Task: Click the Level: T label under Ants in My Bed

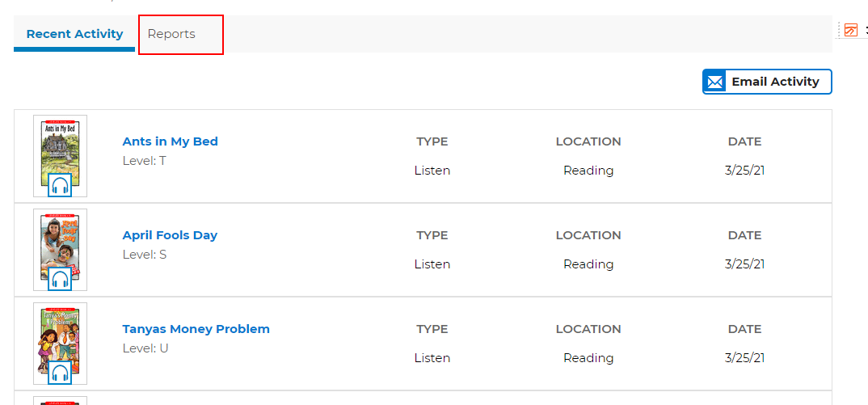Action: tap(144, 161)
